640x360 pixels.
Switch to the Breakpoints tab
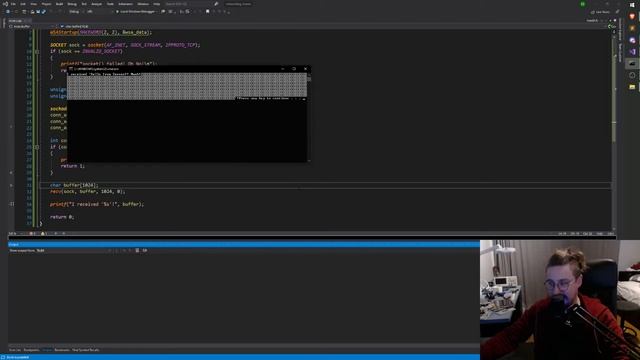coord(31,350)
